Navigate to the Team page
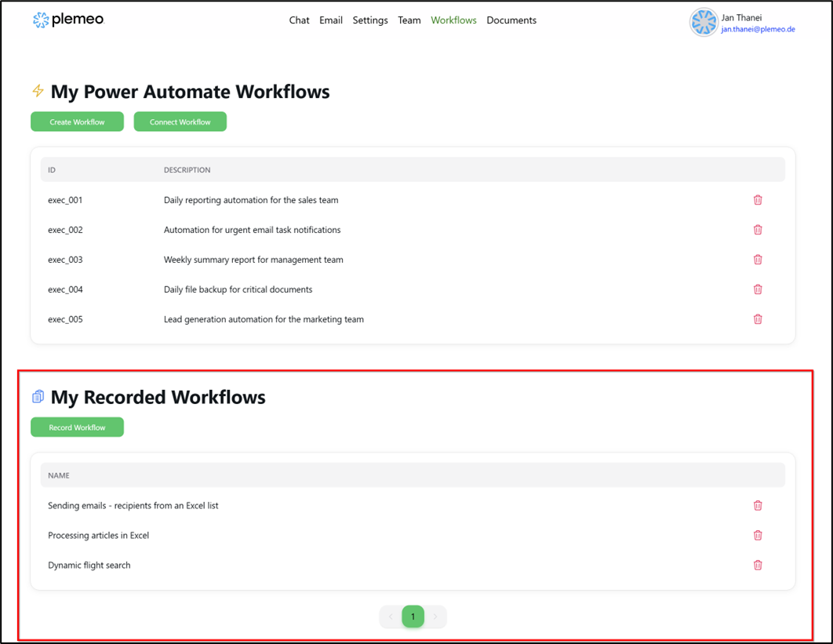This screenshot has width=833, height=644. (409, 20)
